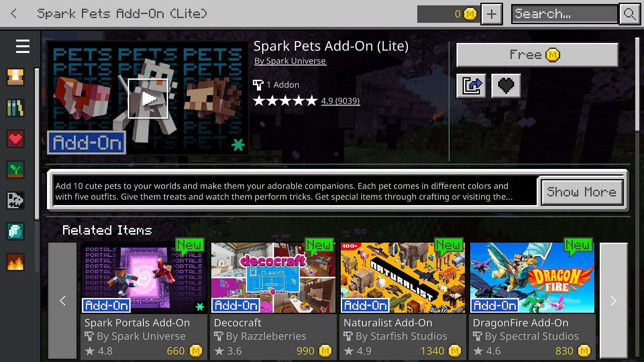This screenshot has width=644, height=362.
Task: Open the Spark Universe creator link
Action: (x=290, y=61)
